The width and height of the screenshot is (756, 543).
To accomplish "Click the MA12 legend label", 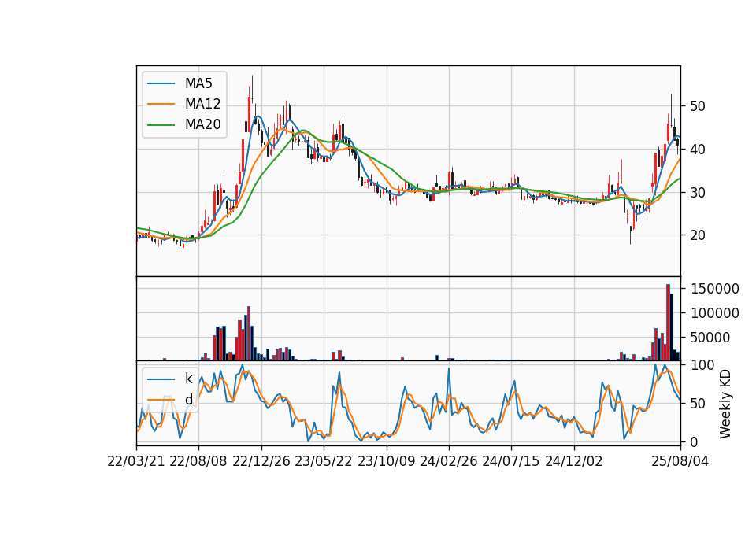I will [x=202, y=104].
